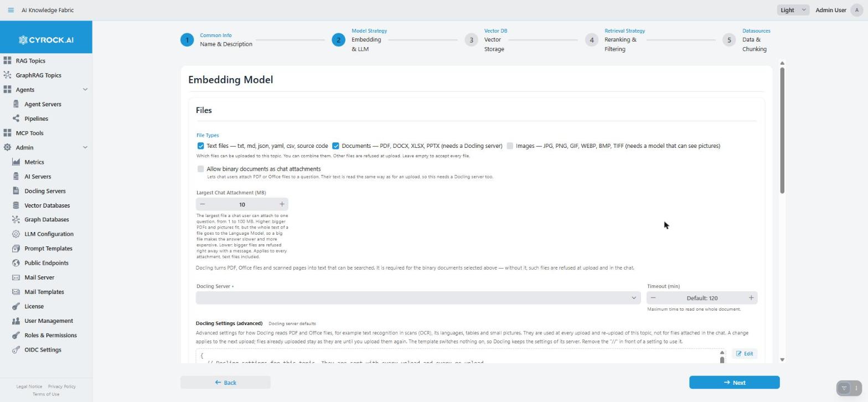This screenshot has width=868, height=402.
Task: Enable the Images file type checkbox
Action: tap(510, 146)
